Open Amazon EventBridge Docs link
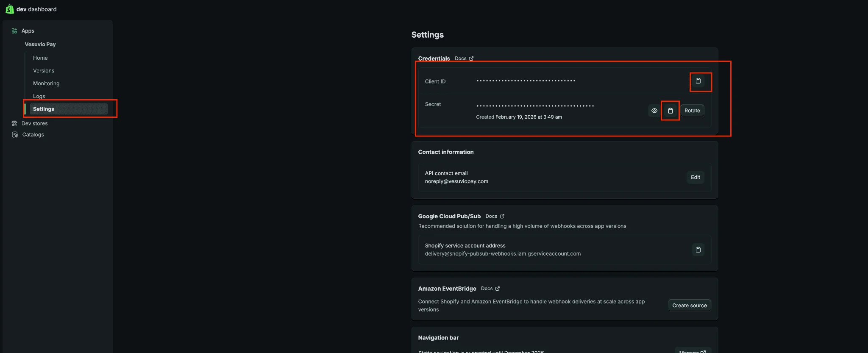 [490, 289]
